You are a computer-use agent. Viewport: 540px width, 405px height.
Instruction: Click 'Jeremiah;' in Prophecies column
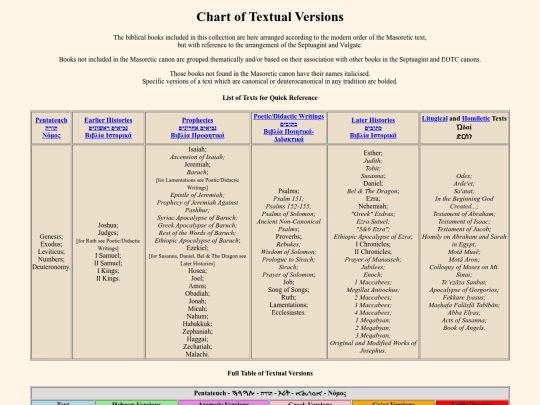[197, 164]
